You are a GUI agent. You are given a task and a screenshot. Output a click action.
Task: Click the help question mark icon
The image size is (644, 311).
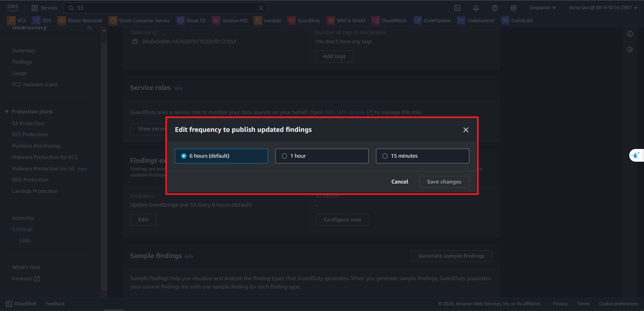point(494,8)
